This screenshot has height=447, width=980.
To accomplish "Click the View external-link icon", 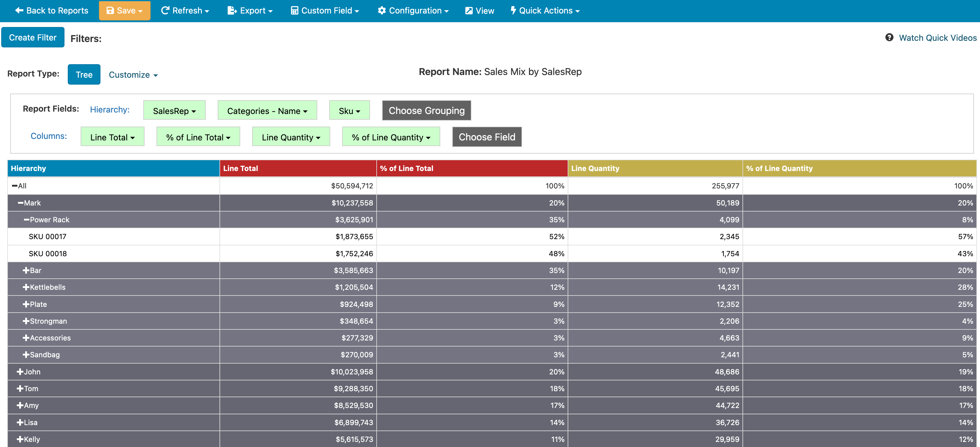I will click(x=469, y=11).
